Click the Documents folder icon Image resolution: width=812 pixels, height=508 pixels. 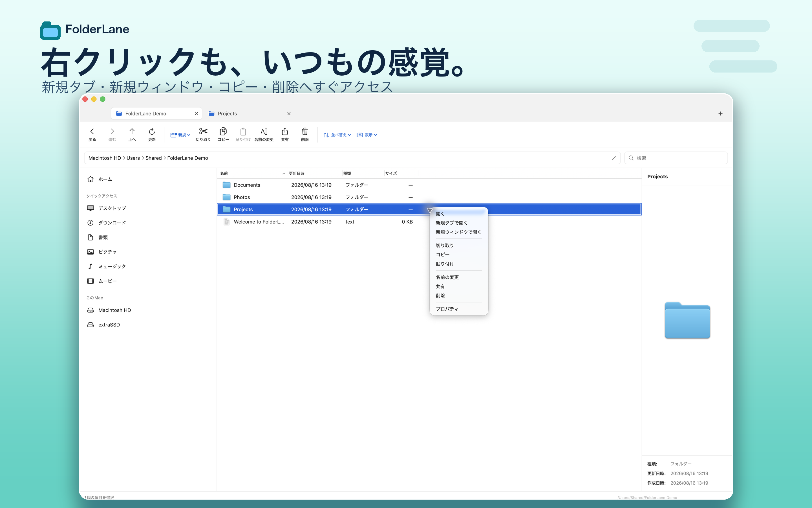click(x=227, y=185)
